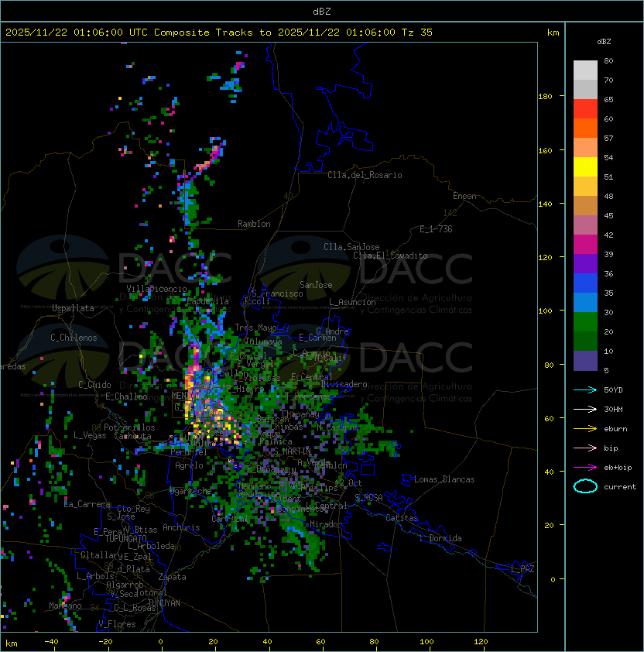Select the dark green 10–20 dBZ swatch
Image resolution: width=644 pixels, height=652 pixels.
[x=585, y=341]
